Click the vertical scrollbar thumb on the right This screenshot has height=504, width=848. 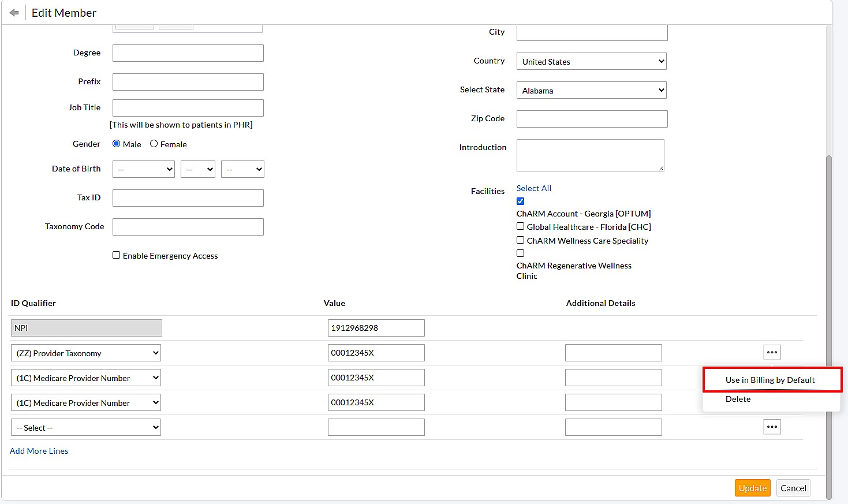829,323
